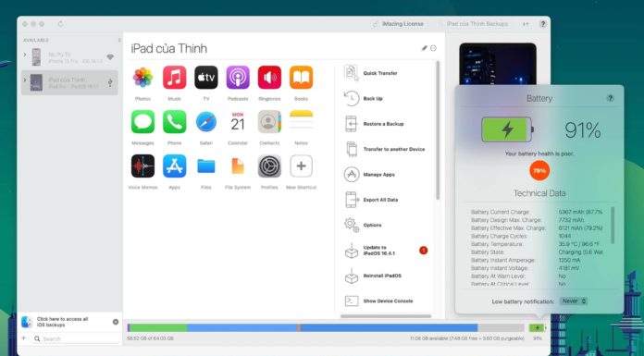Screen dimensions: 644x356
Task: Open the Low battery notification dropdown
Action: 574,301
